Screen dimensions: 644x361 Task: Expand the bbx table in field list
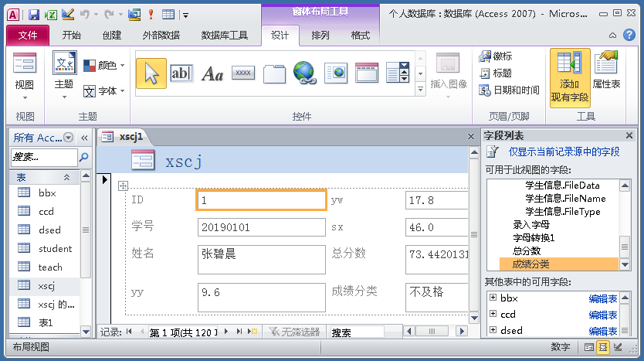[493, 298]
